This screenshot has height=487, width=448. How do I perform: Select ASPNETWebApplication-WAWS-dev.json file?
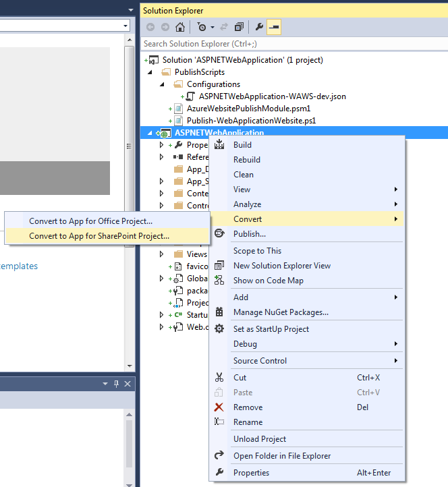[x=273, y=96]
